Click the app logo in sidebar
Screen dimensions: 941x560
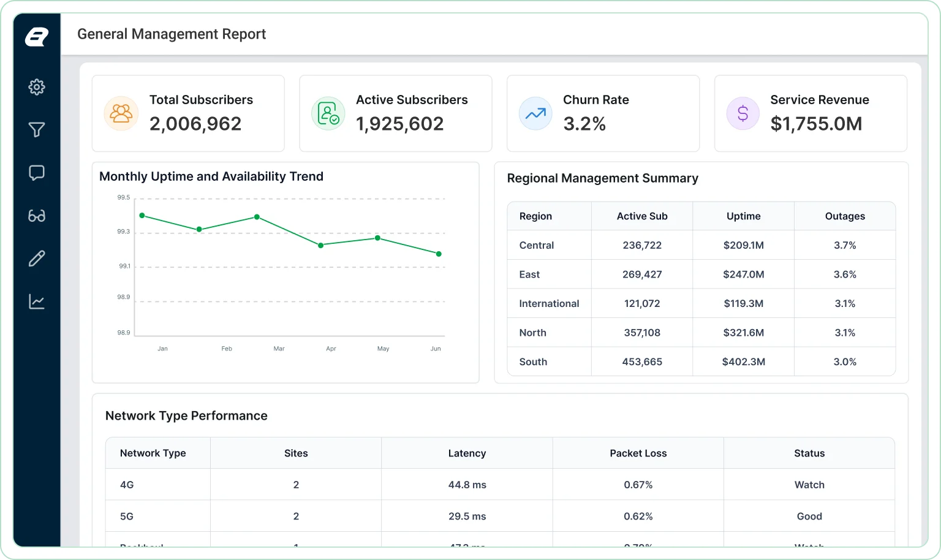[x=37, y=37]
